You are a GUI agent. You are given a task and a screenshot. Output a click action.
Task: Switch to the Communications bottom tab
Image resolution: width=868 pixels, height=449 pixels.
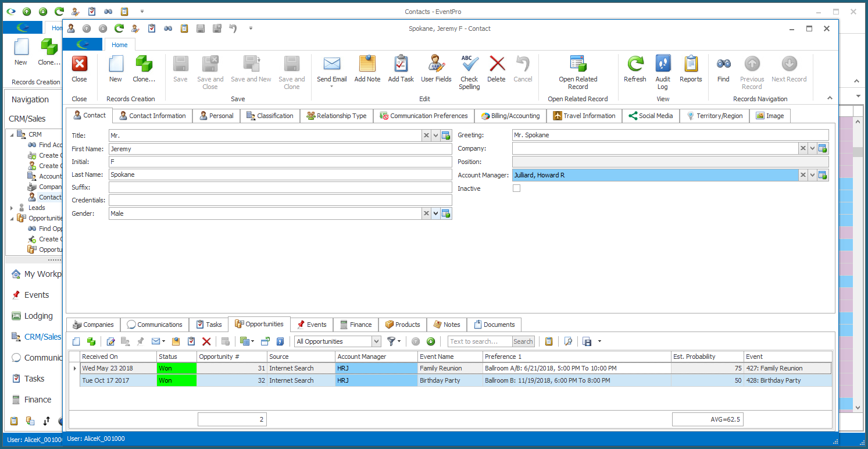tap(155, 325)
